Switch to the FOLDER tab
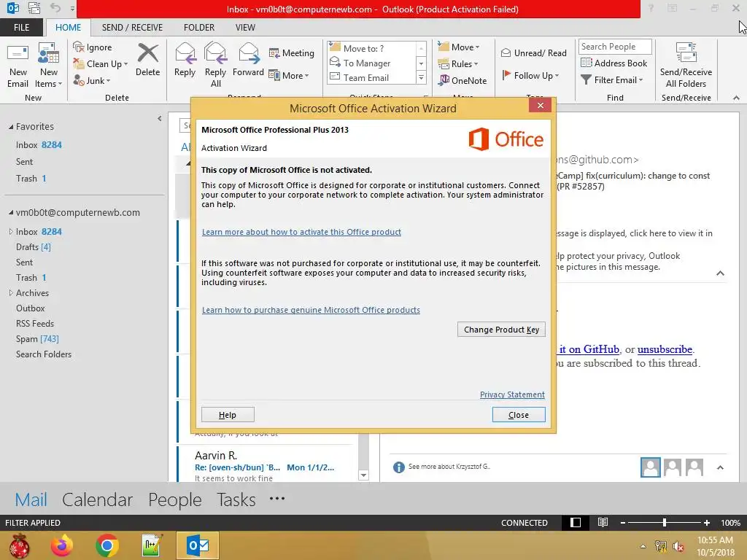 pos(199,28)
